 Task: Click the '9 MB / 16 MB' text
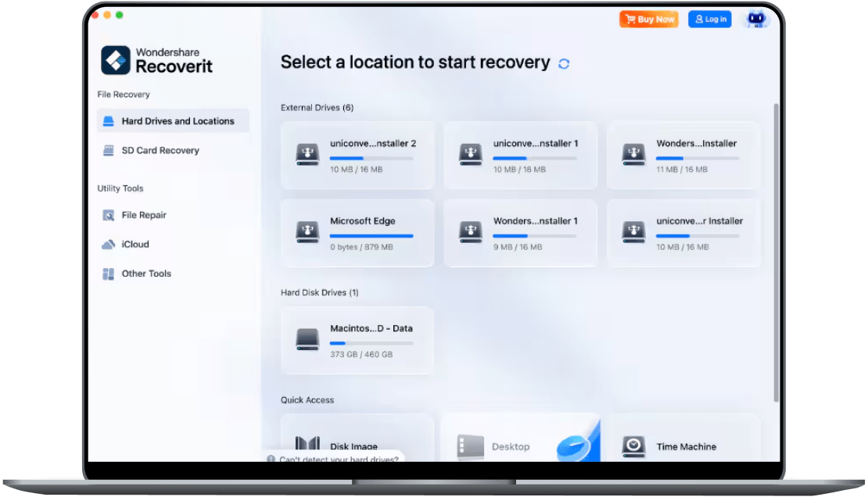coord(518,248)
